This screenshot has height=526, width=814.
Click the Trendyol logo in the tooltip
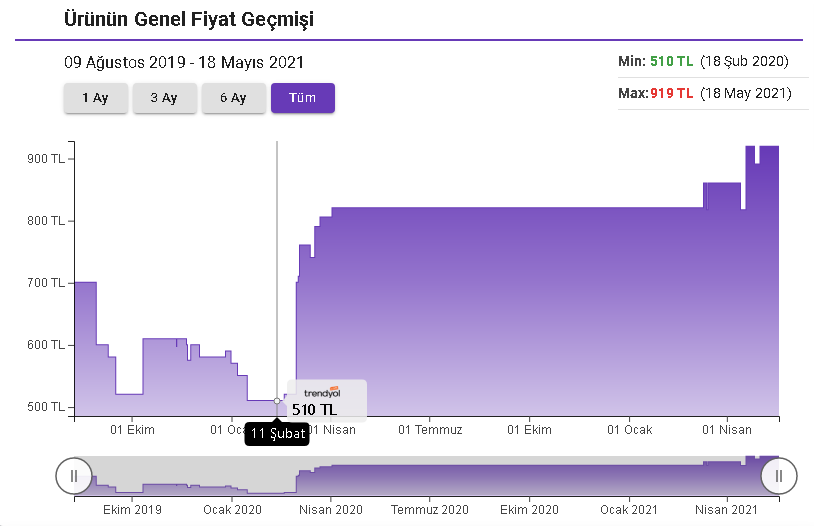tap(321, 392)
